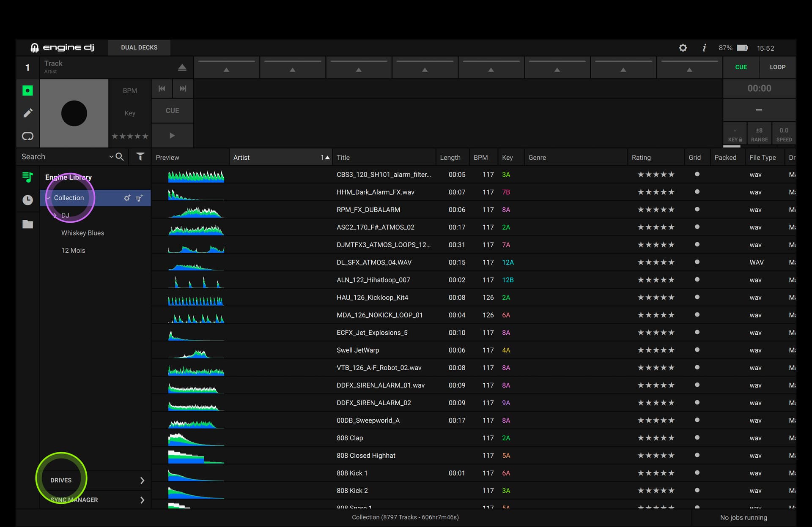Start playback with the play button

click(x=172, y=136)
